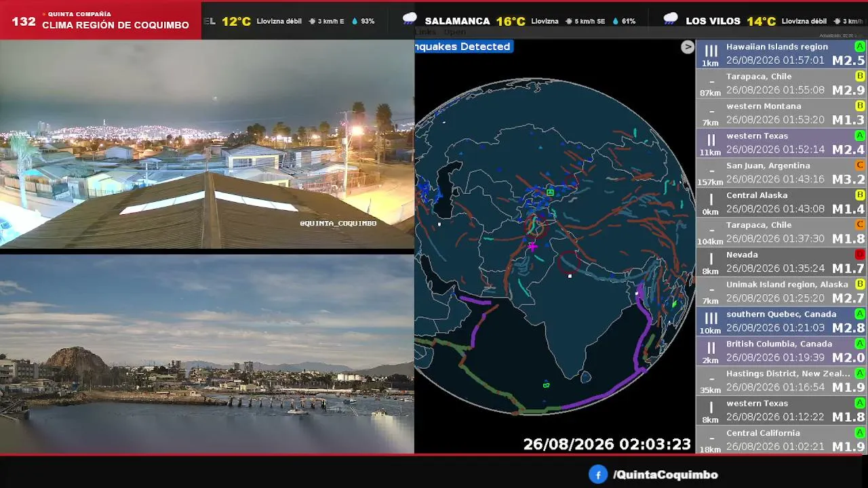Click the A grade badge for Hawaiian Islands region

point(860,47)
